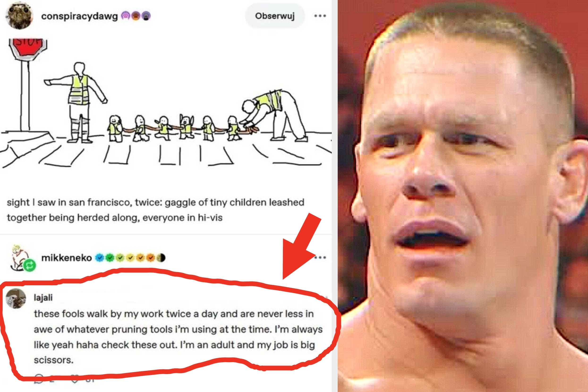Click the Obserwuj follow button

275,16
